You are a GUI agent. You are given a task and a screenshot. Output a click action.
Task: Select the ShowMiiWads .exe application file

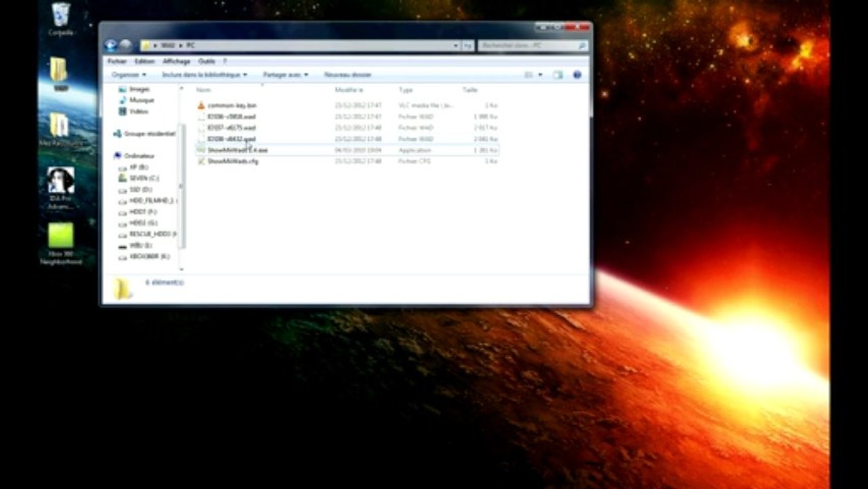tap(237, 149)
